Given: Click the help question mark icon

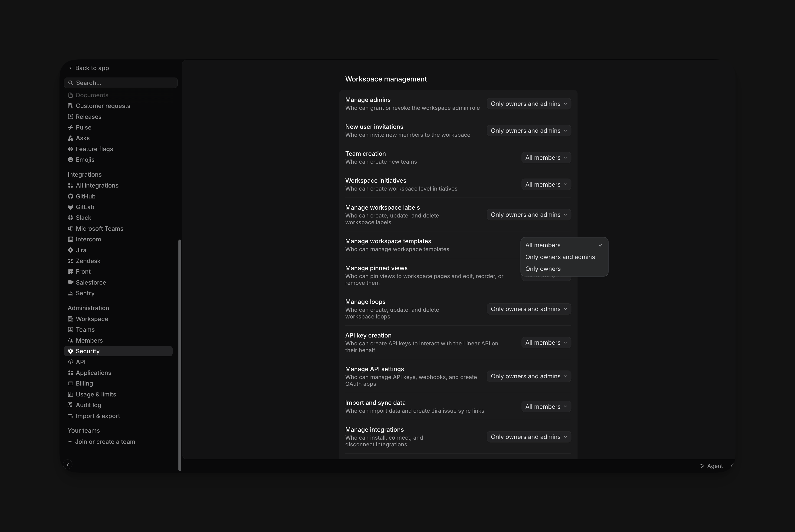Looking at the screenshot, I should coord(68,464).
